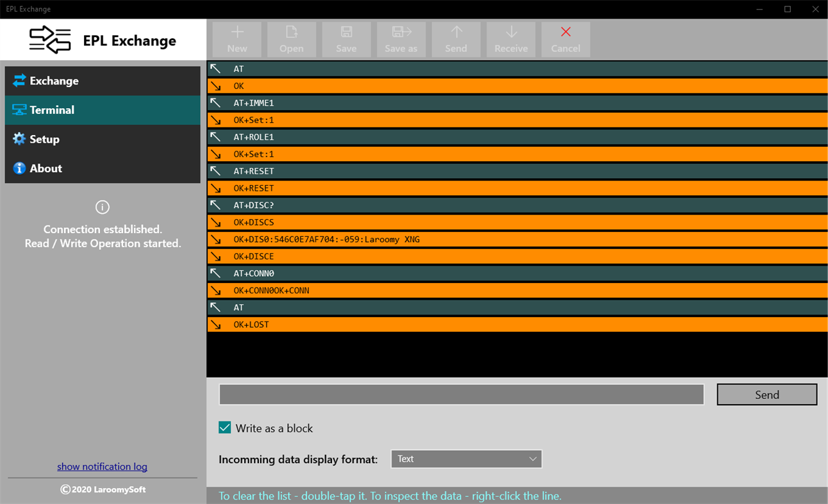Viewport: 828px width, 504px height.
Task: Click the checkbox next to Write as a block
Action: pos(224,427)
